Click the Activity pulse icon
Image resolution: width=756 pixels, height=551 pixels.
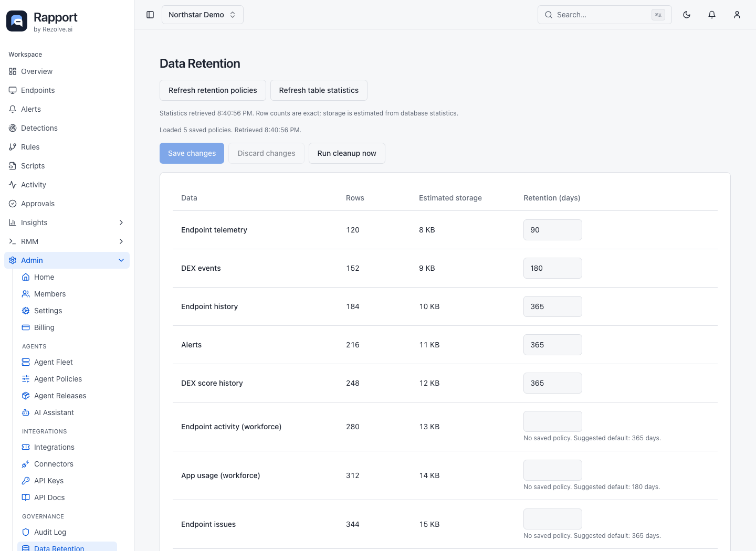pos(13,185)
